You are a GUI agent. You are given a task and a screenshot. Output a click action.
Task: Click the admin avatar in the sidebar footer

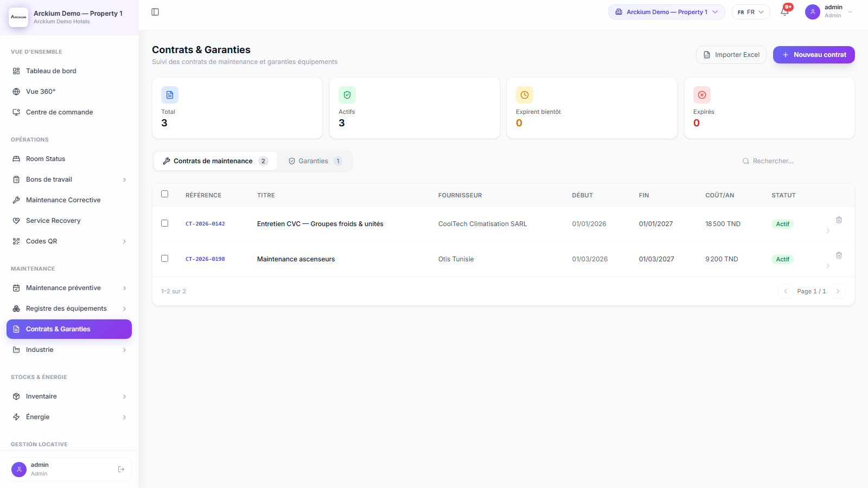(x=19, y=470)
